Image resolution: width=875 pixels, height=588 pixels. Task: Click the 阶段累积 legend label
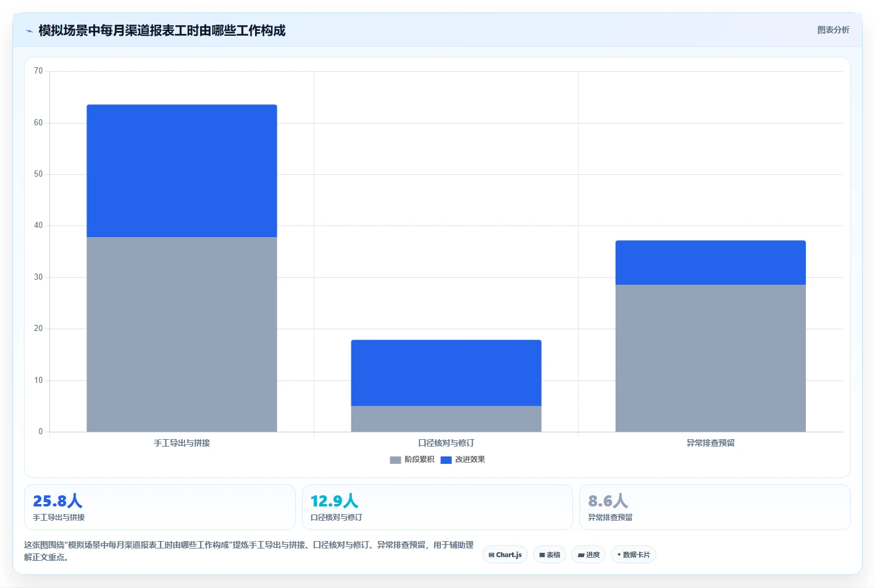point(419,460)
